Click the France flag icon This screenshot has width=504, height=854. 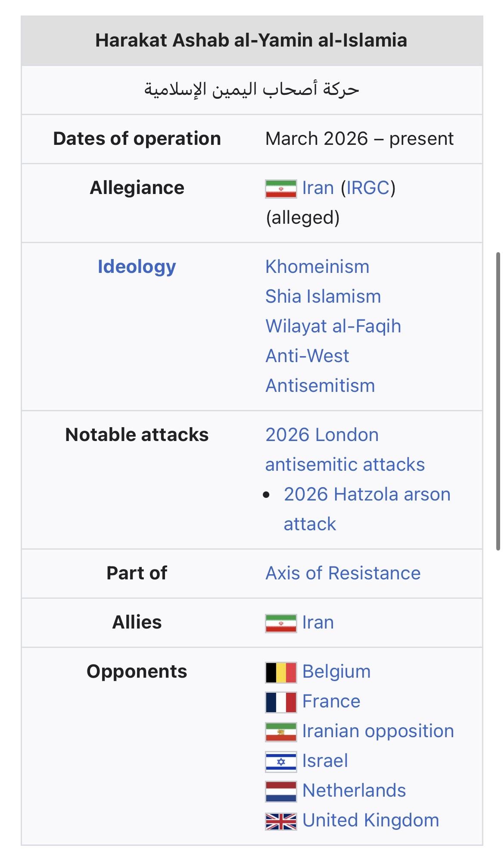[x=281, y=702]
